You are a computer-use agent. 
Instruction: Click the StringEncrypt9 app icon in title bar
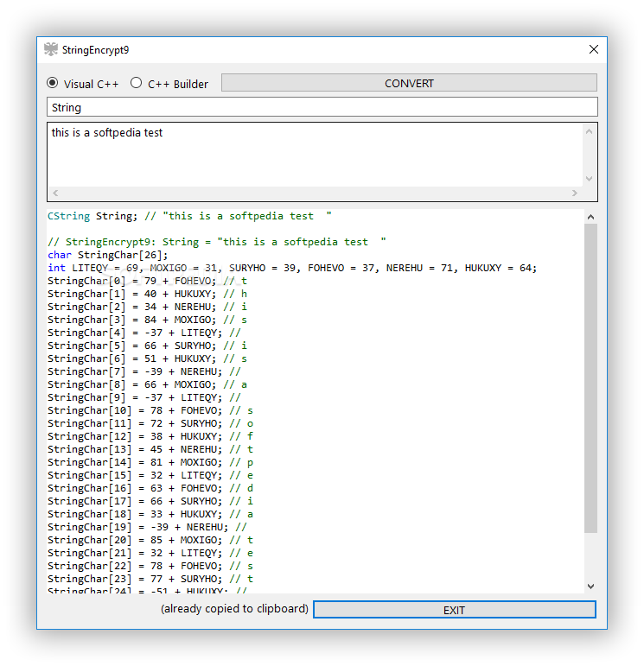tap(51, 50)
